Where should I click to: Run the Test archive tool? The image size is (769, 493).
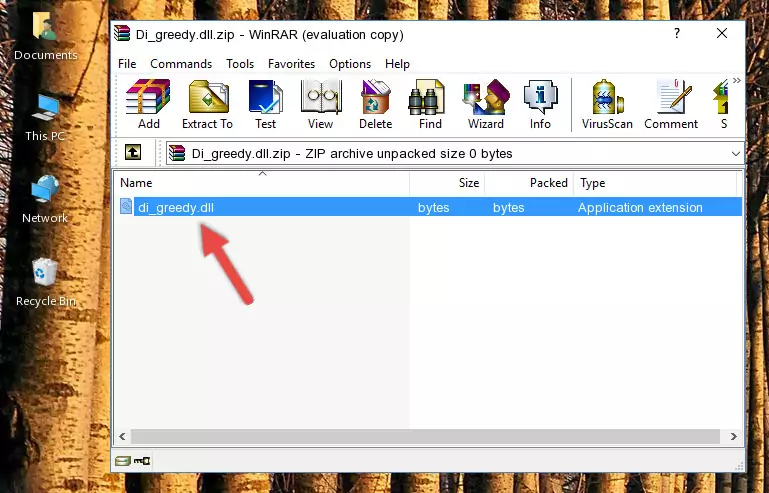pyautogui.click(x=265, y=104)
